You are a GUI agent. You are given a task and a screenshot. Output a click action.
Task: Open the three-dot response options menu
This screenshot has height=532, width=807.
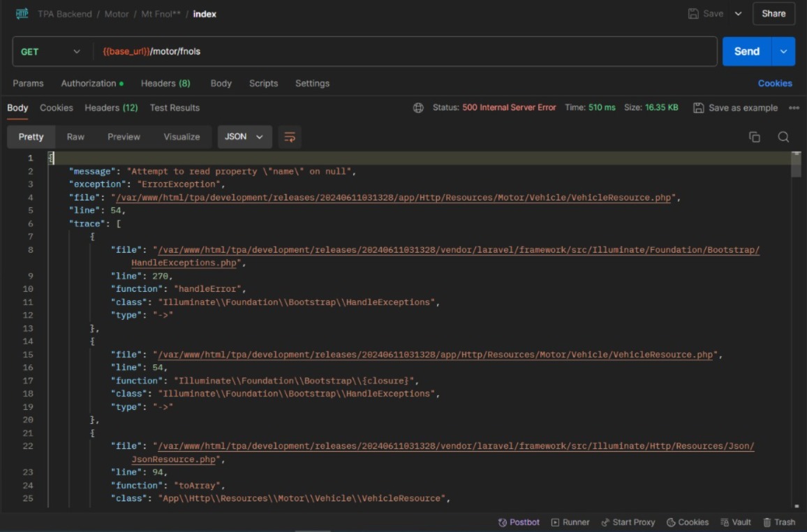pyautogui.click(x=794, y=108)
